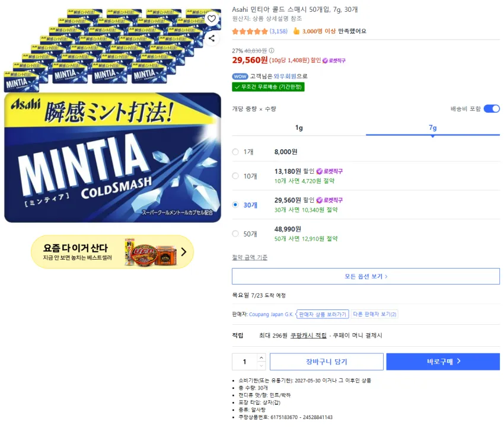Viewport: 504px width, 428px height.
Task: Switch to the 1g weight tab
Action: pyautogui.click(x=299, y=128)
